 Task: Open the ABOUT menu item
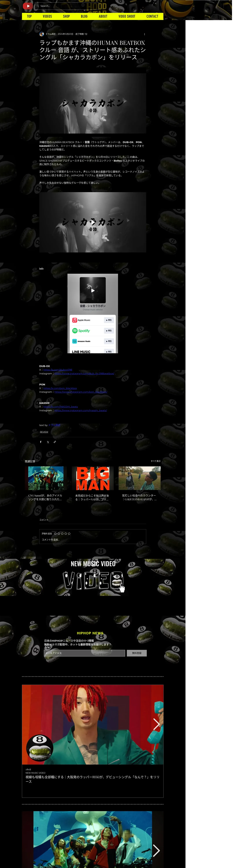coord(103,16)
